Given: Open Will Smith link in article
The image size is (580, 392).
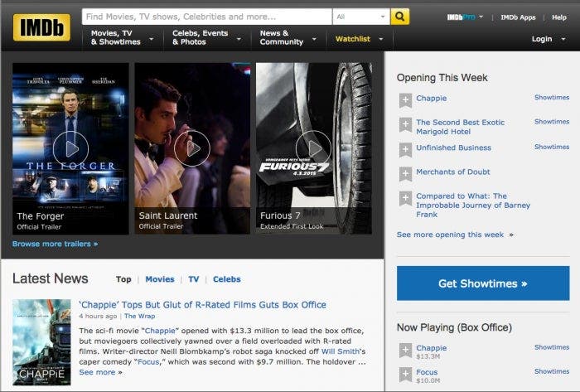Looking at the screenshot, I should click(341, 351).
